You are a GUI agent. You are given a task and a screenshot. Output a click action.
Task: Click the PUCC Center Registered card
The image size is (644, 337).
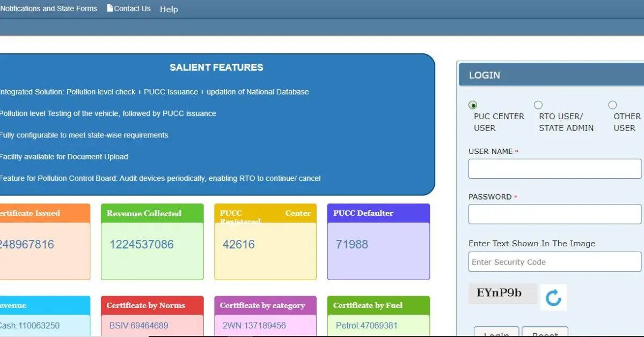click(265, 241)
